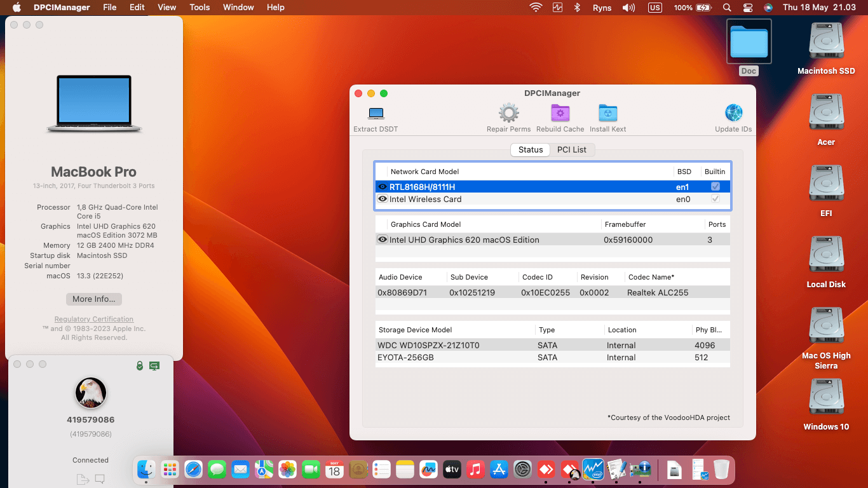Click the Rebuild Cache toolbar icon
This screenshot has height=488, width=868.
pyautogui.click(x=560, y=113)
